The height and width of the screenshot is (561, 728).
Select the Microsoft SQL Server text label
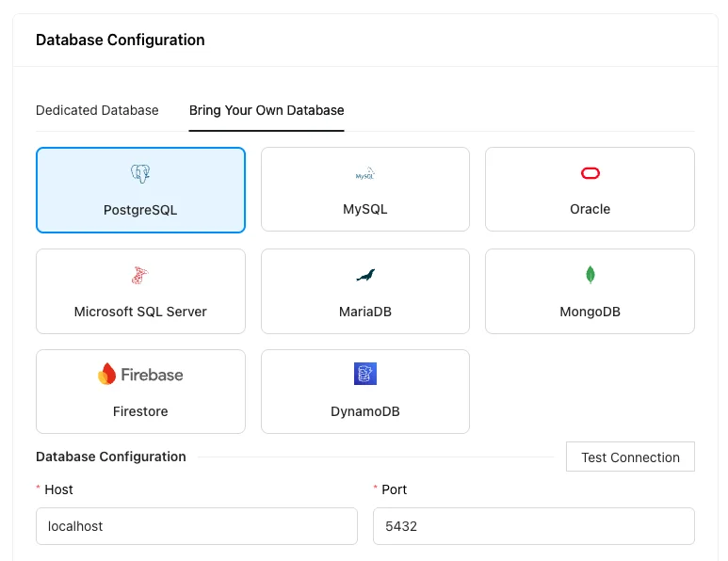[x=140, y=312]
